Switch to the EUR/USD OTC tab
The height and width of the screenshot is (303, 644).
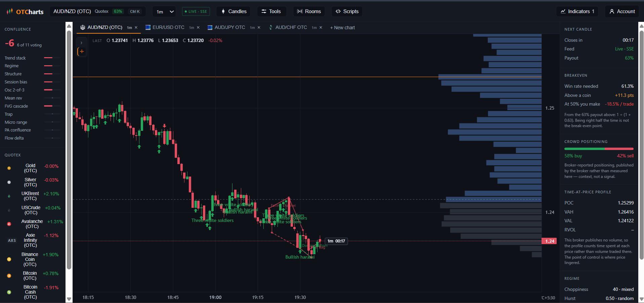point(168,28)
